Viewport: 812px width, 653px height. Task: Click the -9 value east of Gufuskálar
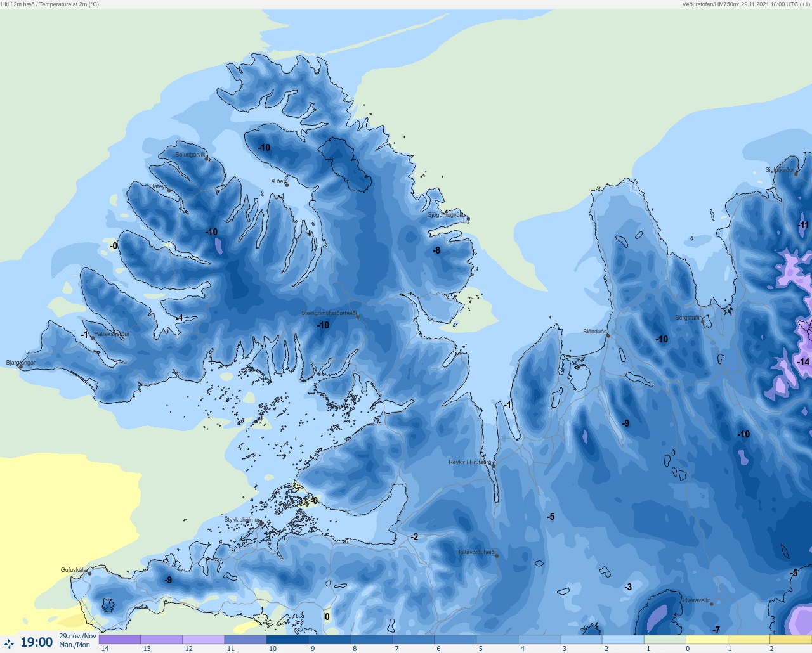pyautogui.click(x=168, y=580)
